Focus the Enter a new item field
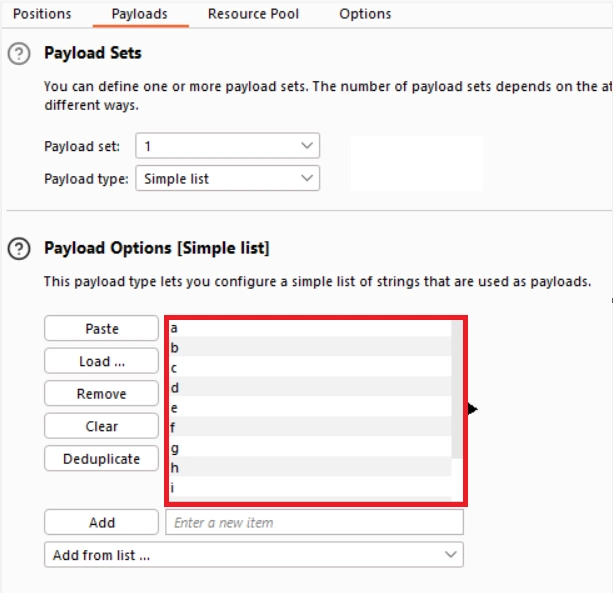Viewport: 613px width, 593px height. point(314,522)
